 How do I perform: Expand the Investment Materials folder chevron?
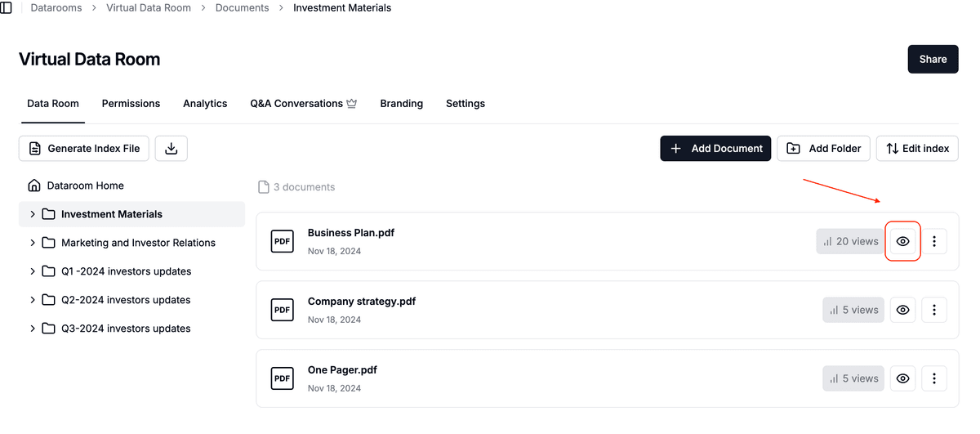(x=33, y=214)
